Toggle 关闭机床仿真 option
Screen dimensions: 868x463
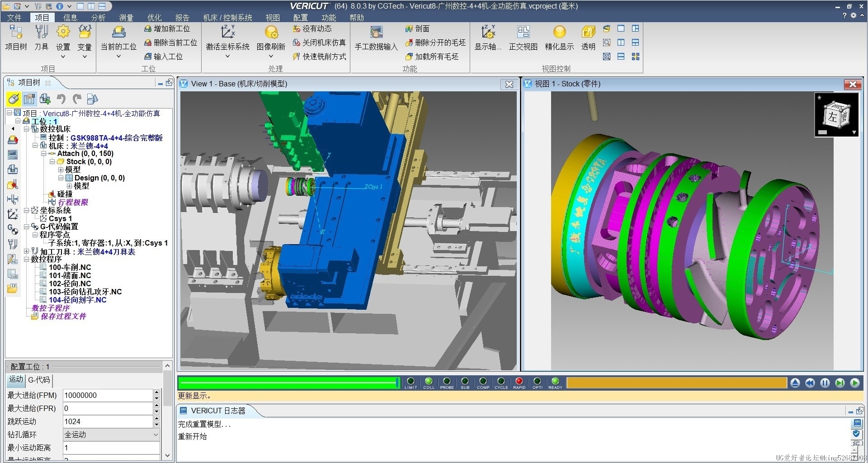pos(319,43)
